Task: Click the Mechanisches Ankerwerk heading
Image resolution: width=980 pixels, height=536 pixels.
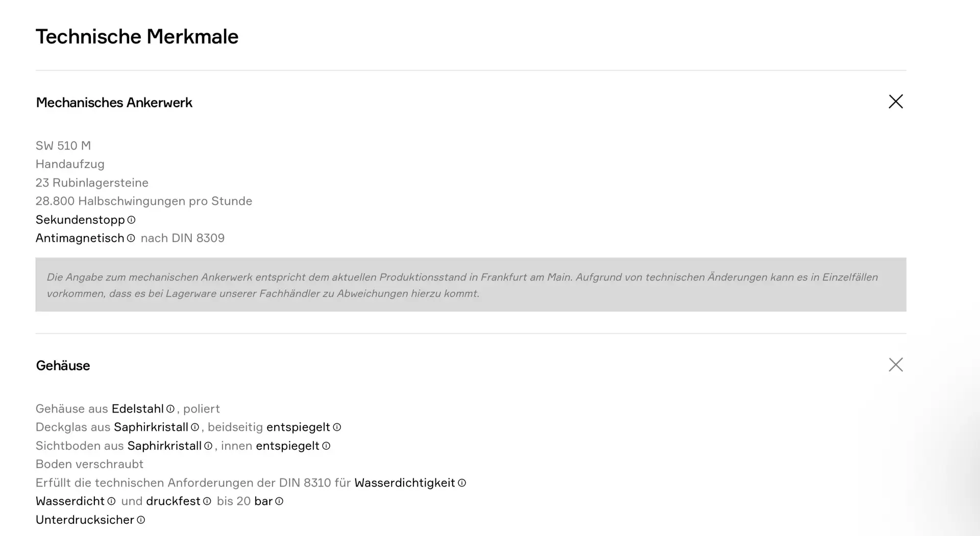Action: coord(114,103)
